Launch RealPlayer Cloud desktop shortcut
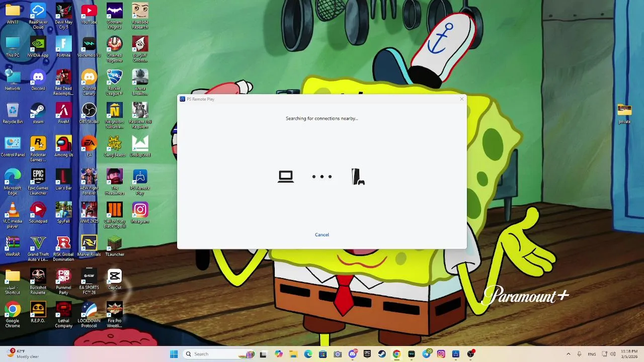Viewport: 644px width, 362px height. (38, 16)
